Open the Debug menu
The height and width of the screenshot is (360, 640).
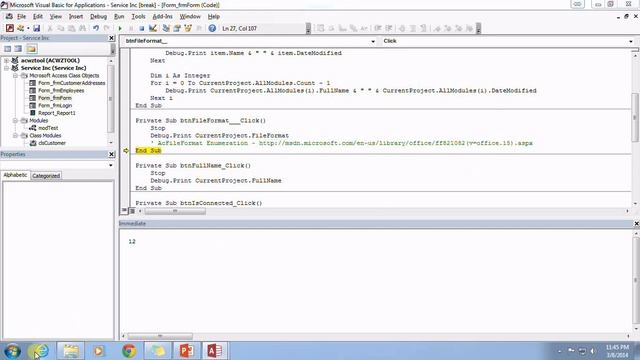[x=98, y=16]
